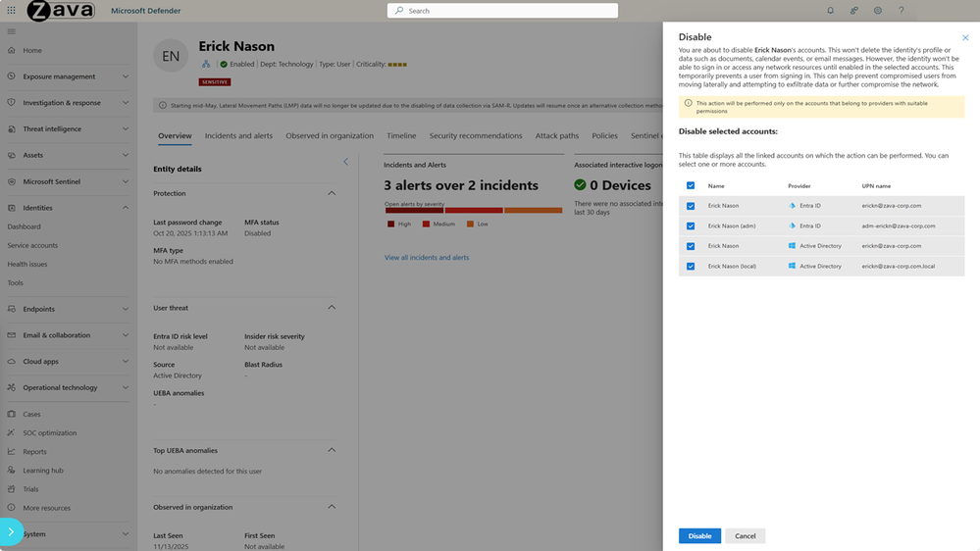Collapse the Protection section
This screenshot has width=980, height=551.
coord(332,193)
